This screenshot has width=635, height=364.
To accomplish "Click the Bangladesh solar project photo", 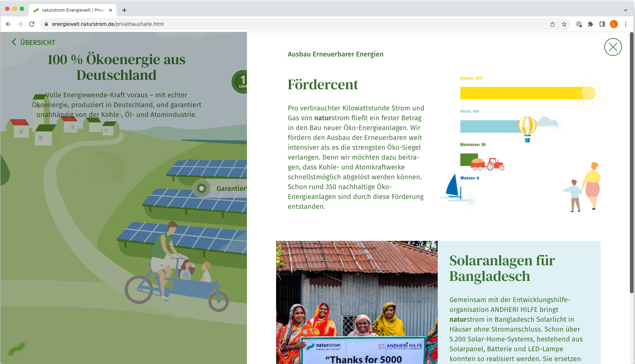I will 357,302.
